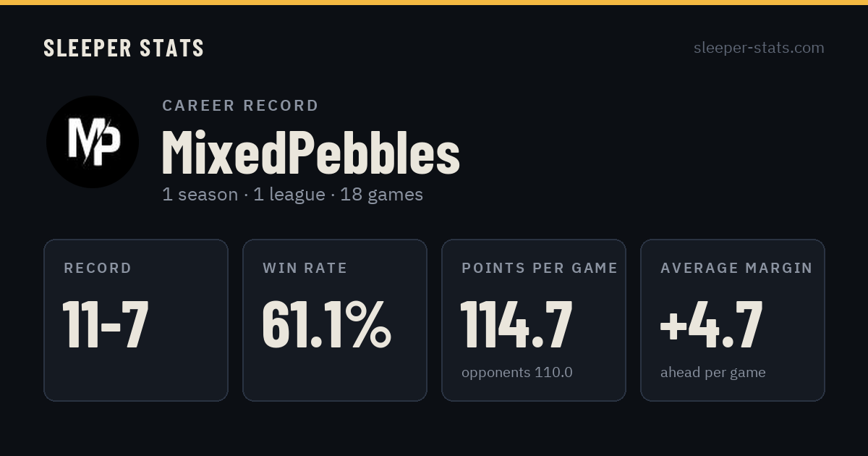Click the MP avatar logo
868x456 pixels.
(x=93, y=142)
